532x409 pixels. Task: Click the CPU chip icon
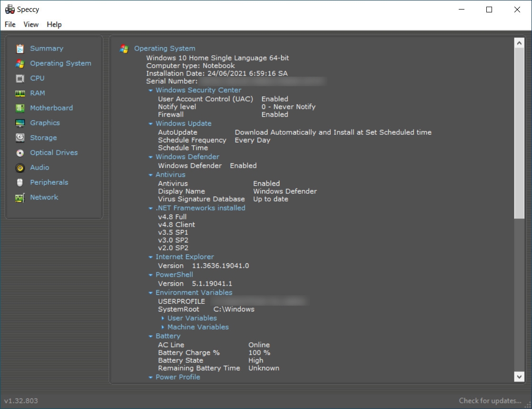(x=20, y=79)
